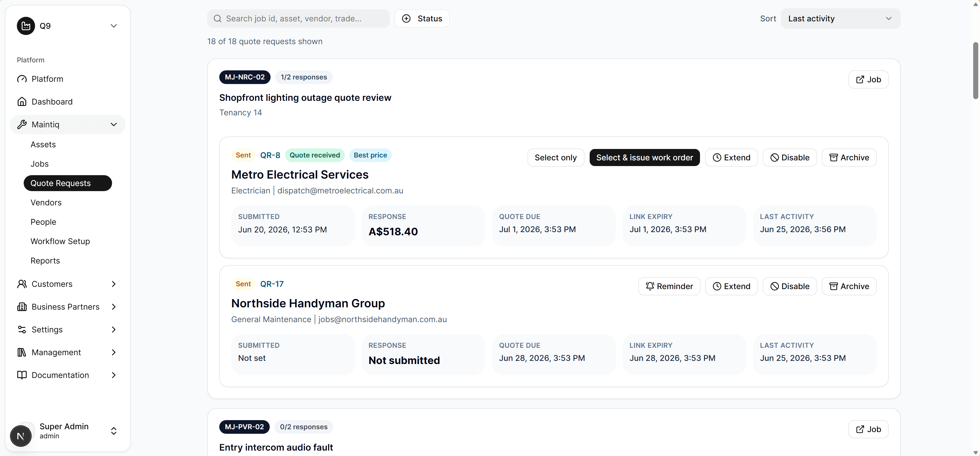The width and height of the screenshot is (980, 456).
Task: Click the search magnifier icon
Action: click(218, 19)
